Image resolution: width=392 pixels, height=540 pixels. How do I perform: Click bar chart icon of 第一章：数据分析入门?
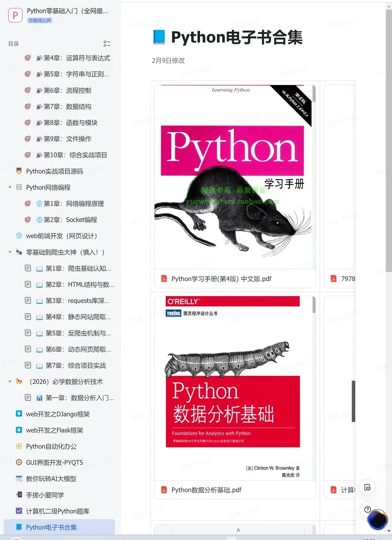coord(40,398)
